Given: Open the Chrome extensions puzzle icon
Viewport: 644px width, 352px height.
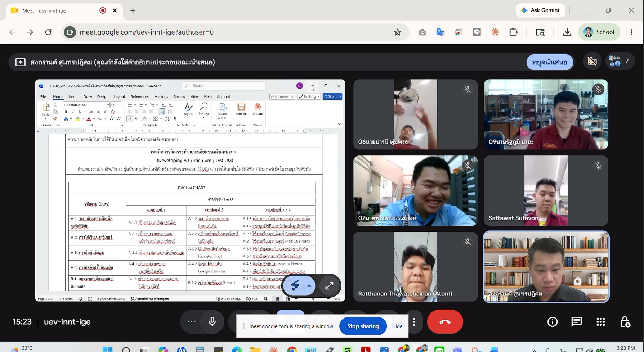Looking at the screenshot, I should (x=513, y=32).
